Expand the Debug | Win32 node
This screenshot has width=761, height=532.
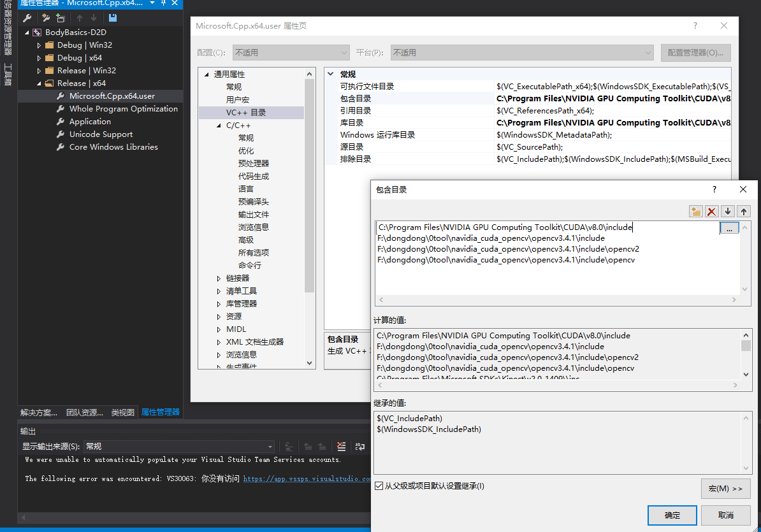[39, 45]
